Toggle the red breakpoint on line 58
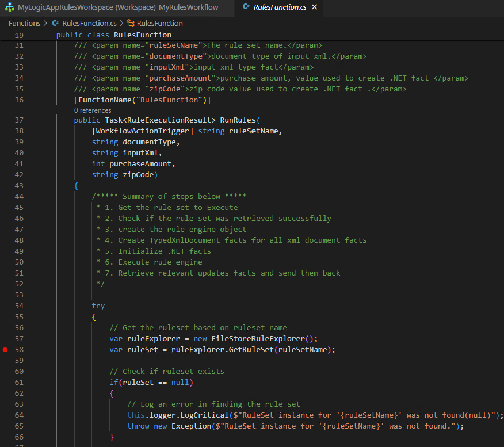This screenshot has width=504, height=447. click(x=6, y=350)
